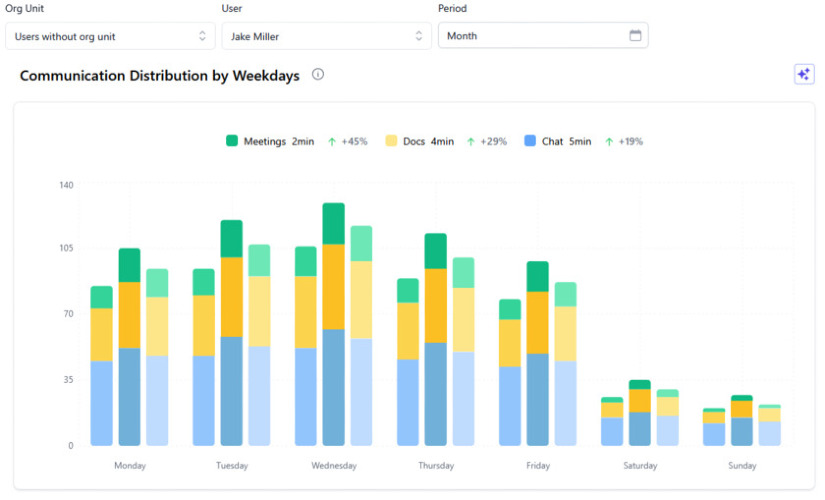Image resolution: width=825 pixels, height=500 pixels.
Task: Click the tallest Wednesday stacked bar
Action: coord(334,324)
